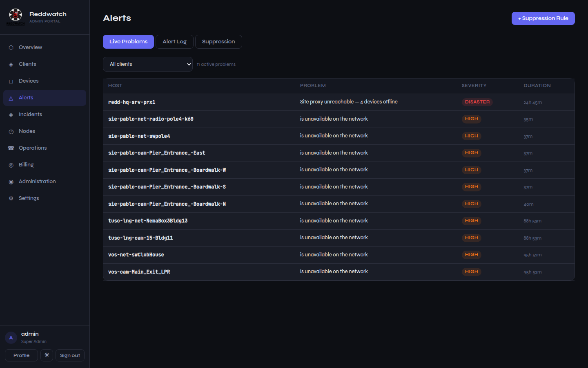Open Overview via its sidebar icon
The width and height of the screenshot is (588, 368).
tap(11, 47)
